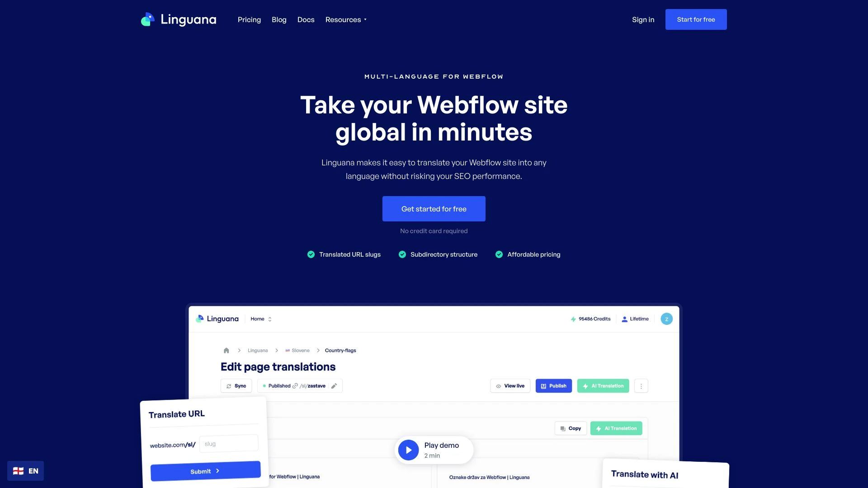Image resolution: width=868 pixels, height=488 pixels.
Task: Click the Play demo button icon
Action: (408, 449)
